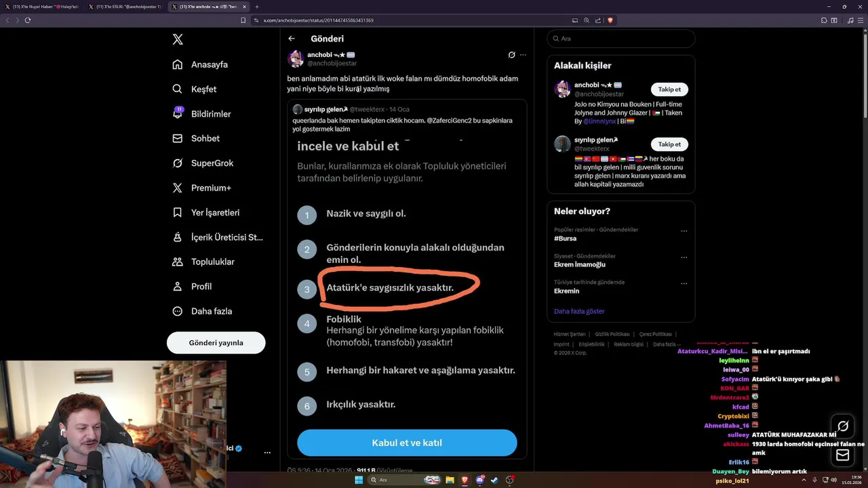Open OBS Studio from the taskbar
The height and width of the screenshot is (488, 868).
click(510, 480)
